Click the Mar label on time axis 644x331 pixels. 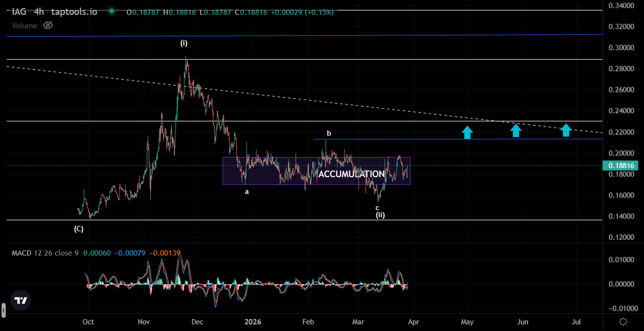coord(358,321)
